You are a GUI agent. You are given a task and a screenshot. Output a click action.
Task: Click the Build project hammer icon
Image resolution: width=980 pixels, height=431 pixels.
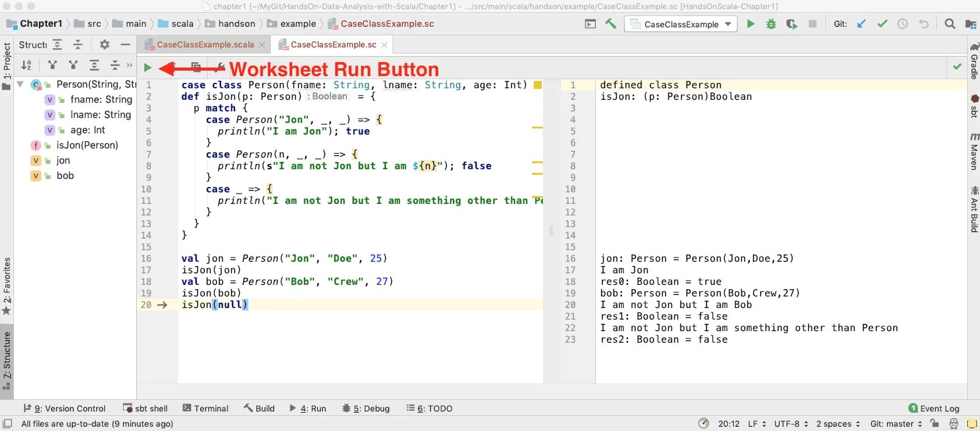(x=611, y=24)
